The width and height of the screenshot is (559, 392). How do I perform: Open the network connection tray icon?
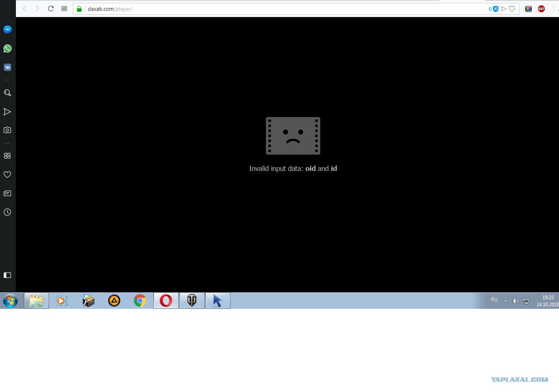tap(526, 301)
